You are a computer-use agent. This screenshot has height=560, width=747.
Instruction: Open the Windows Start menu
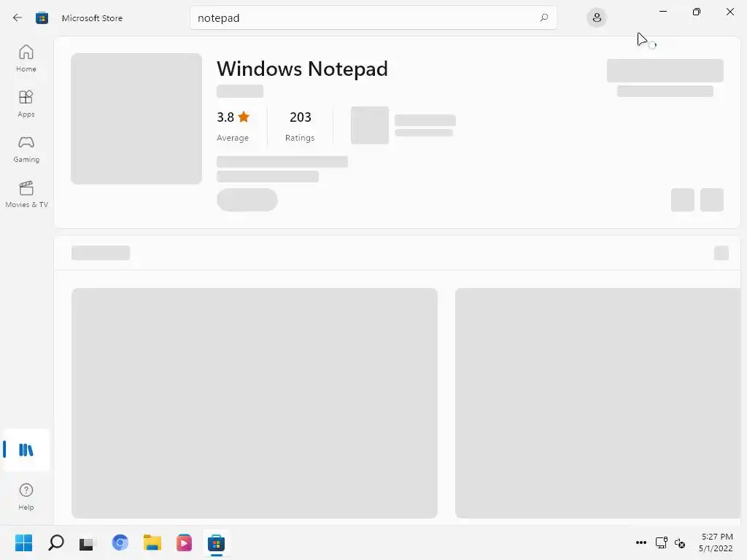coord(23,542)
